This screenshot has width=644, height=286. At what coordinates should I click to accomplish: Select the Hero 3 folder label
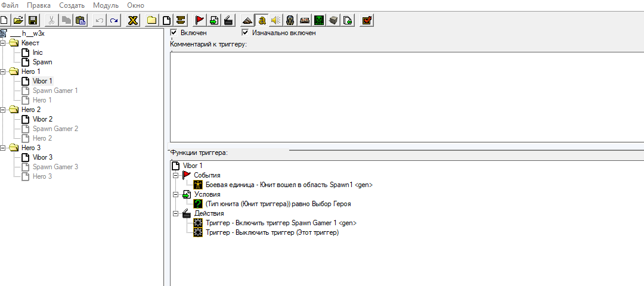(x=30, y=148)
